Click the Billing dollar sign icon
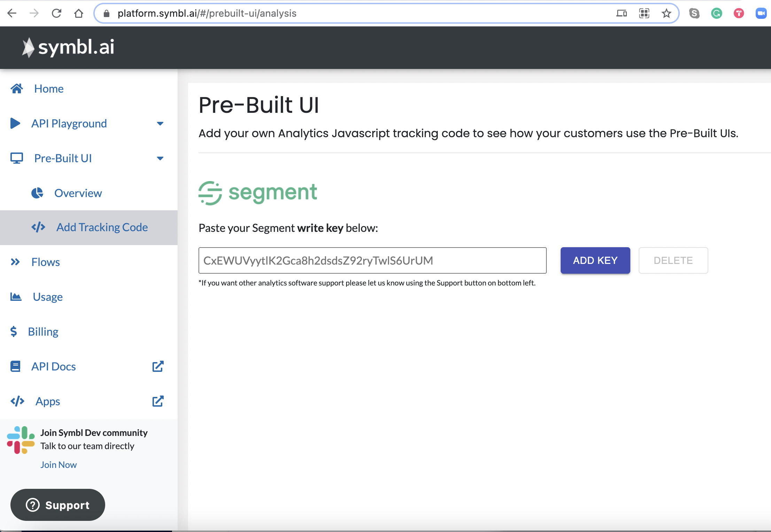 [x=14, y=331]
